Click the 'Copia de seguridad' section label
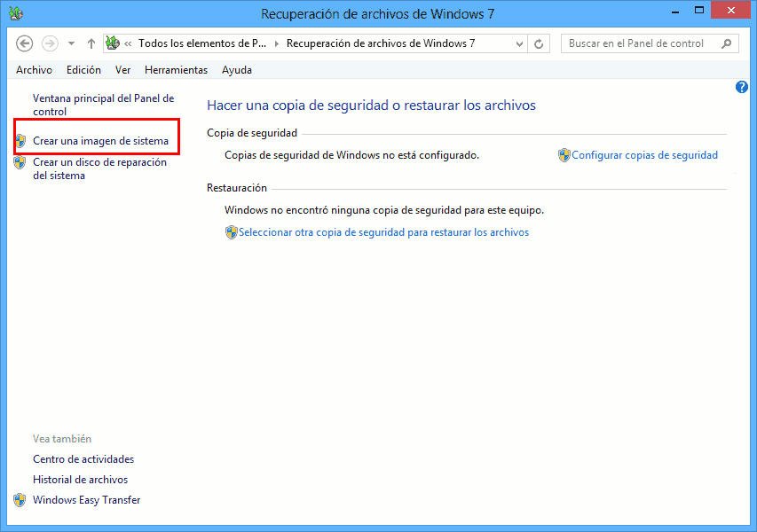 (252, 133)
